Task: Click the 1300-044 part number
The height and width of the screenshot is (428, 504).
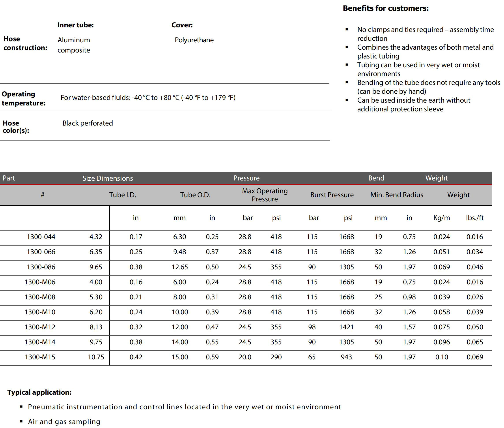Action: [x=41, y=237]
